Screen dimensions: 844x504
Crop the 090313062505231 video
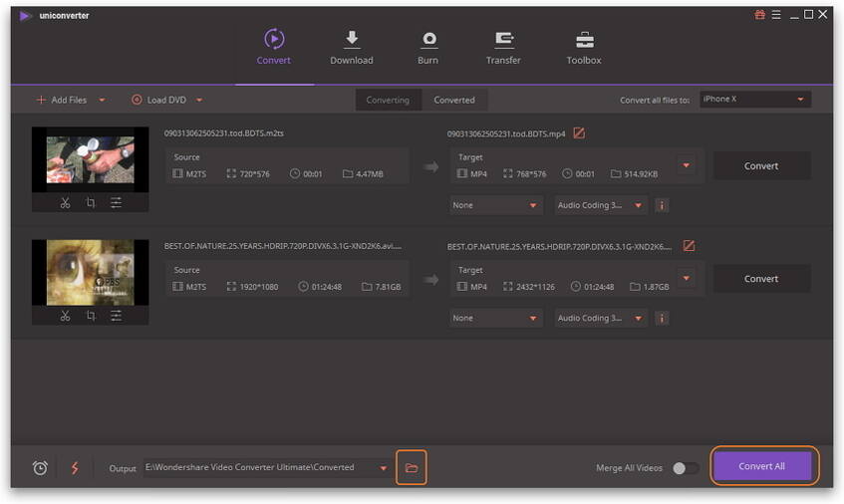91,203
